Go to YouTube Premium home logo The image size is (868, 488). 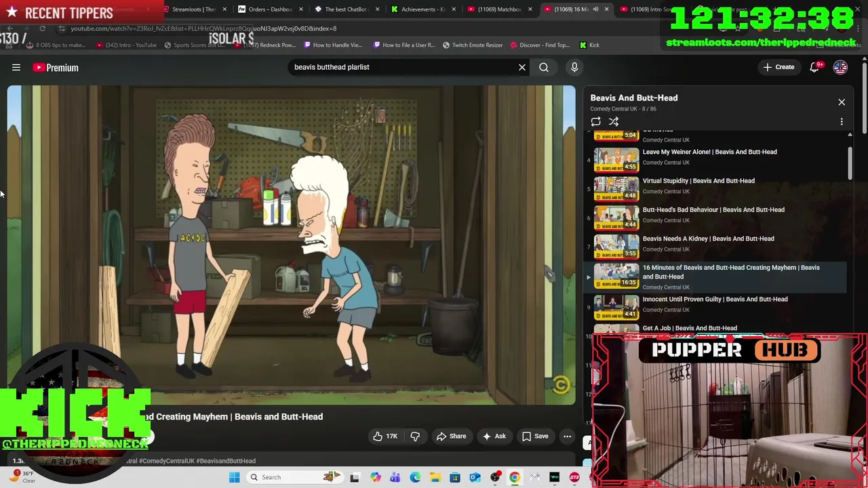tap(56, 67)
